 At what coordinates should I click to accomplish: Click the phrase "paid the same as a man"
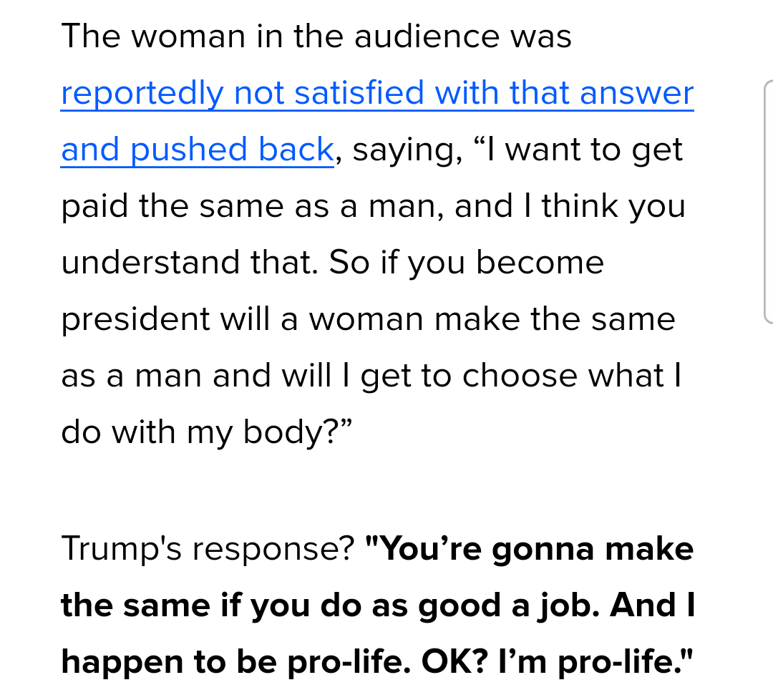point(248,206)
